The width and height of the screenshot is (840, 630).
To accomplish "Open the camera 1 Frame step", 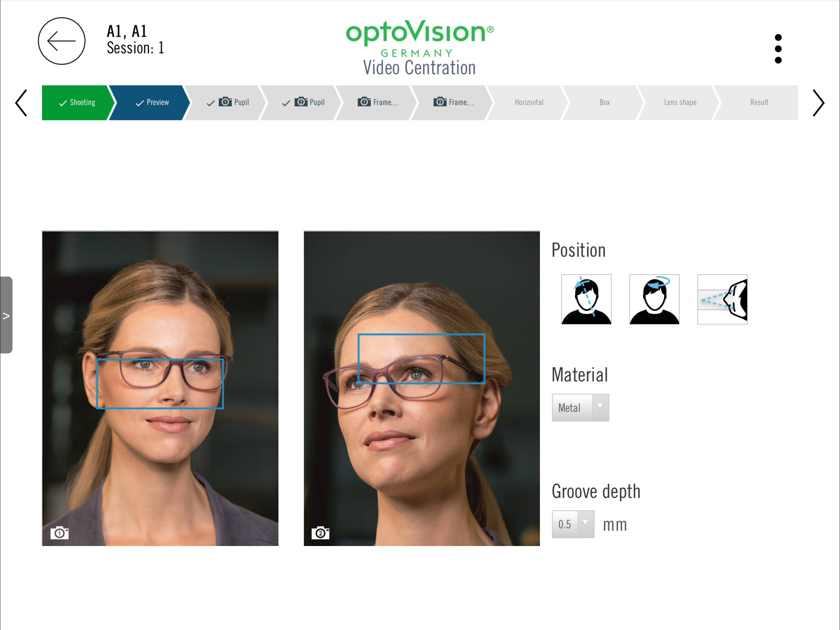I will tap(378, 103).
